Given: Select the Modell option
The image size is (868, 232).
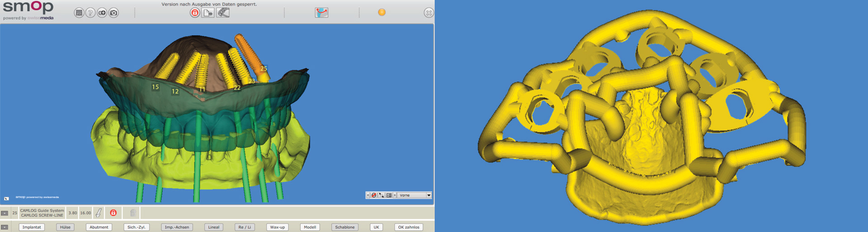Looking at the screenshot, I should click(x=310, y=227).
